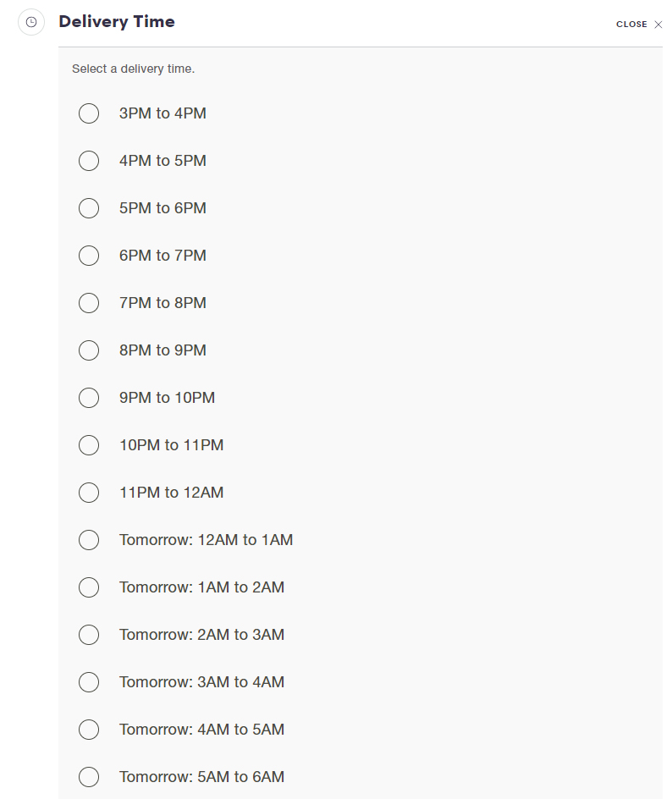Viewport: 672px width, 799px height.
Task: Click the X icon next to CLOSE
Action: coord(658,25)
